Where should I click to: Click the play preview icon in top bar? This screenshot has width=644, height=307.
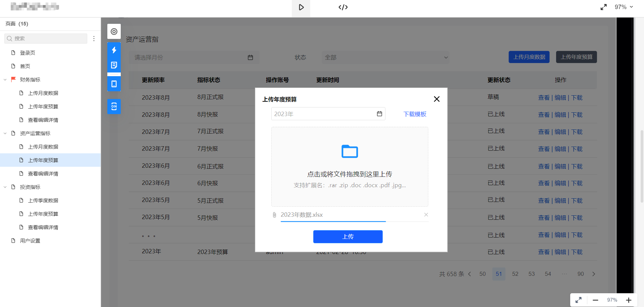click(301, 7)
